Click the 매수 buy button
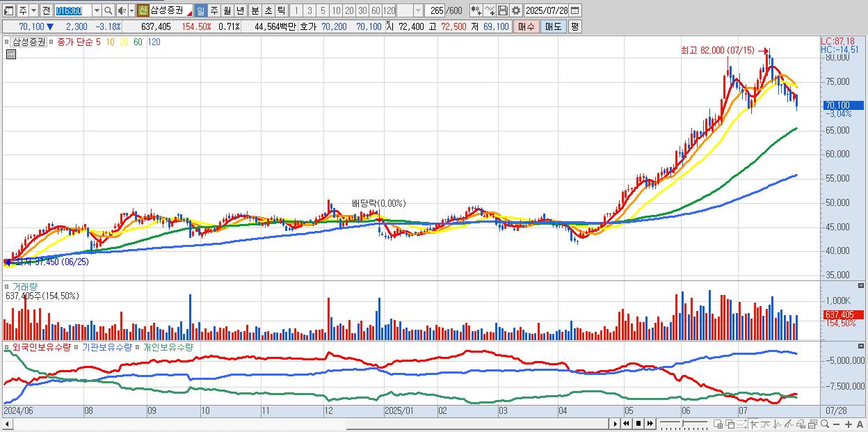Viewport: 868px width, 432px height. click(526, 26)
